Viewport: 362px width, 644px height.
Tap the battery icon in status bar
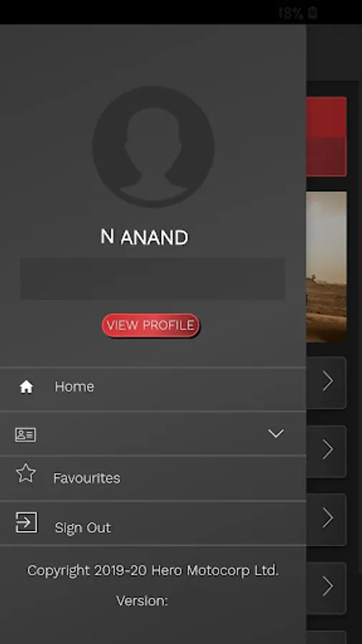click(x=313, y=13)
